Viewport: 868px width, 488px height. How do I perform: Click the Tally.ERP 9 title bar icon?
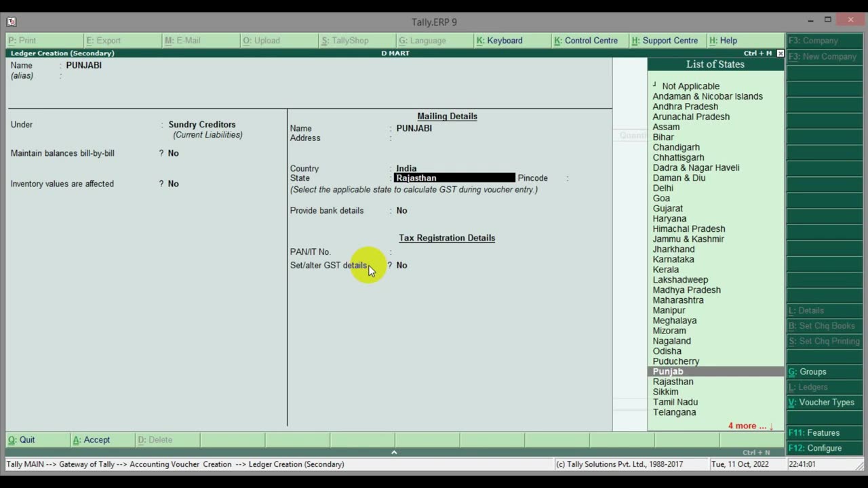[12, 22]
